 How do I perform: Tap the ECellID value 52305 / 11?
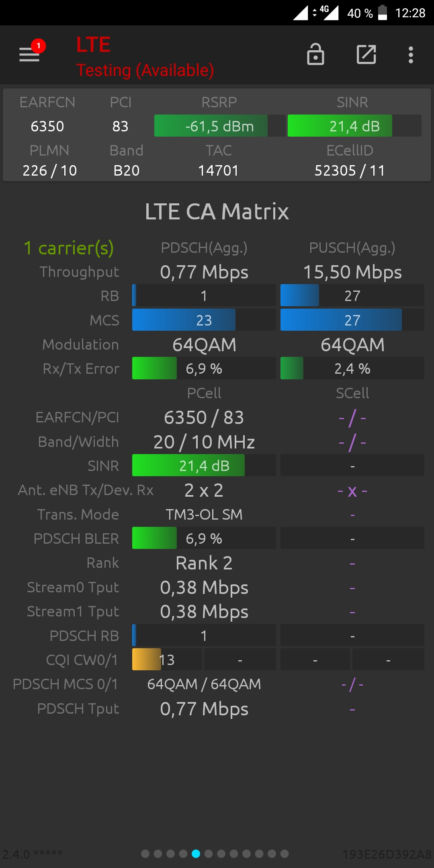[x=350, y=170]
